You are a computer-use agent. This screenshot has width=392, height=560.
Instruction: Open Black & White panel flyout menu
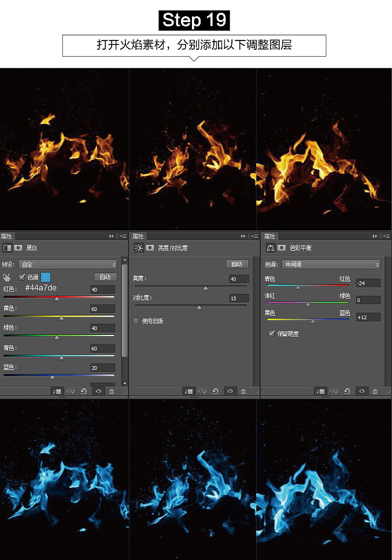click(123, 236)
